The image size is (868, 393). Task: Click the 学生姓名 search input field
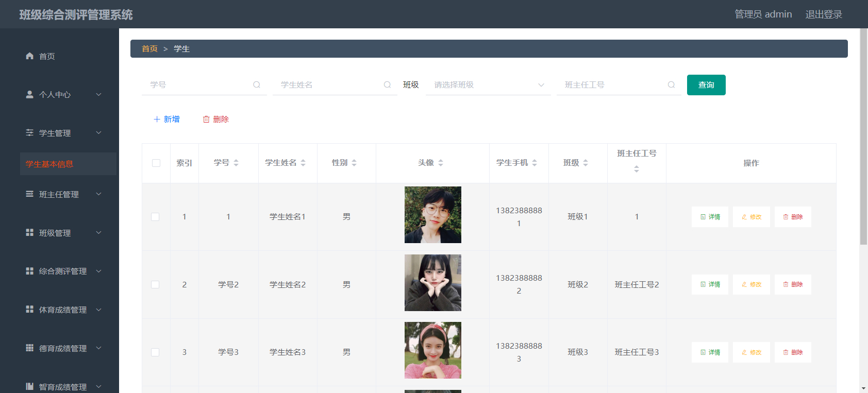[335, 85]
